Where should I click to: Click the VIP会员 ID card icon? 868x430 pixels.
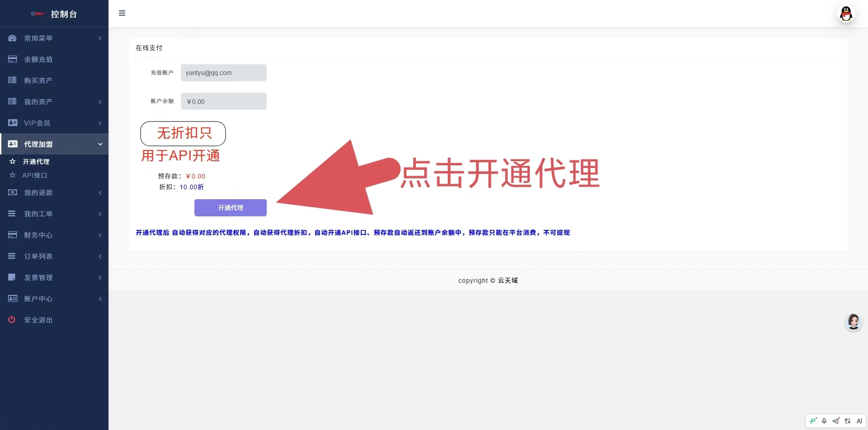pos(13,123)
